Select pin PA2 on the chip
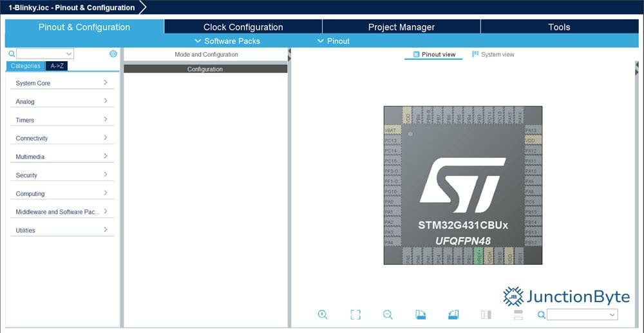The height and width of the screenshot is (333, 644). (393, 222)
